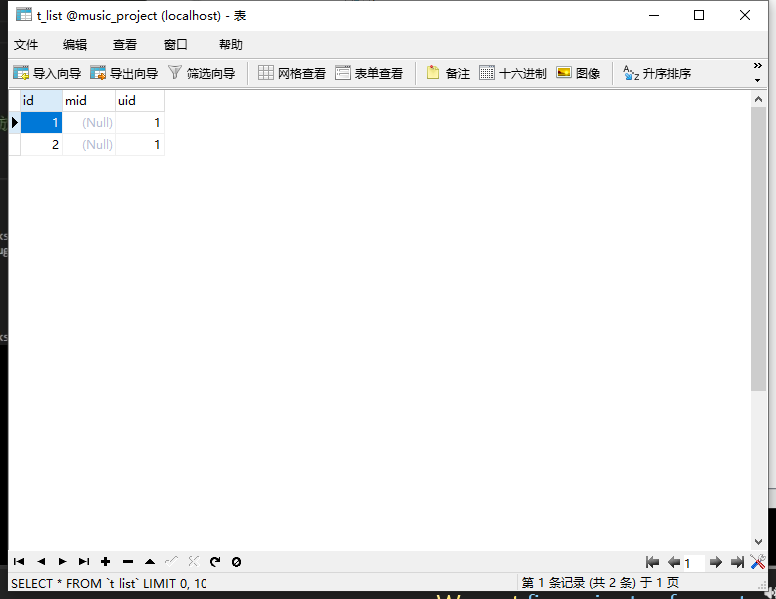
Task: Click the scroll down arrow
Action: [758, 542]
